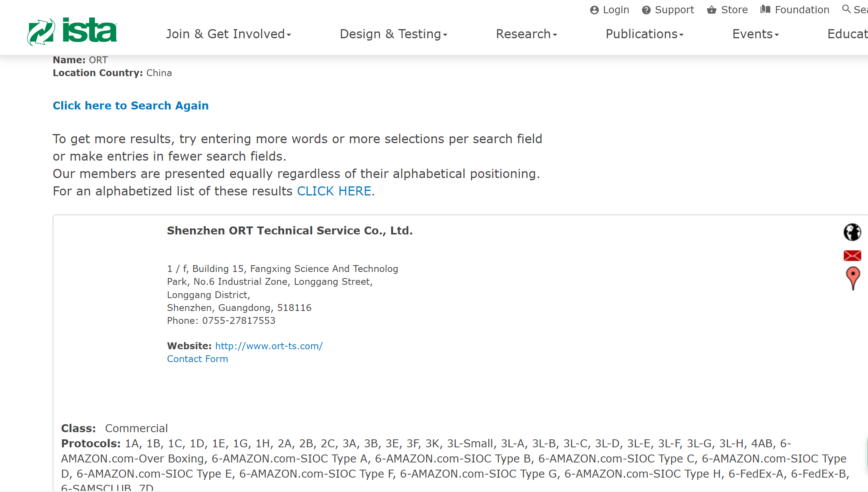Screen dimensions: 868x492
Task: Click the Store basket icon
Action: click(x=712, y=10)
